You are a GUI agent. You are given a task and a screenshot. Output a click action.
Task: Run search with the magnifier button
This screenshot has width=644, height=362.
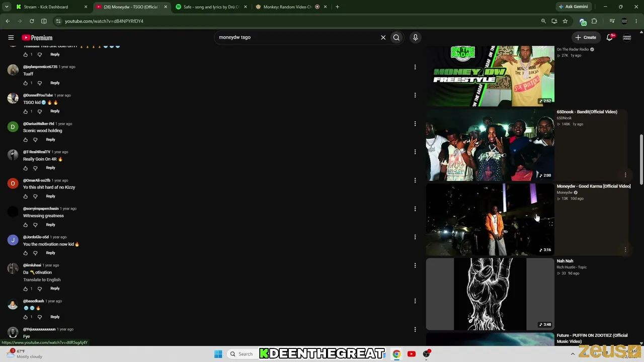click(396, 37)
